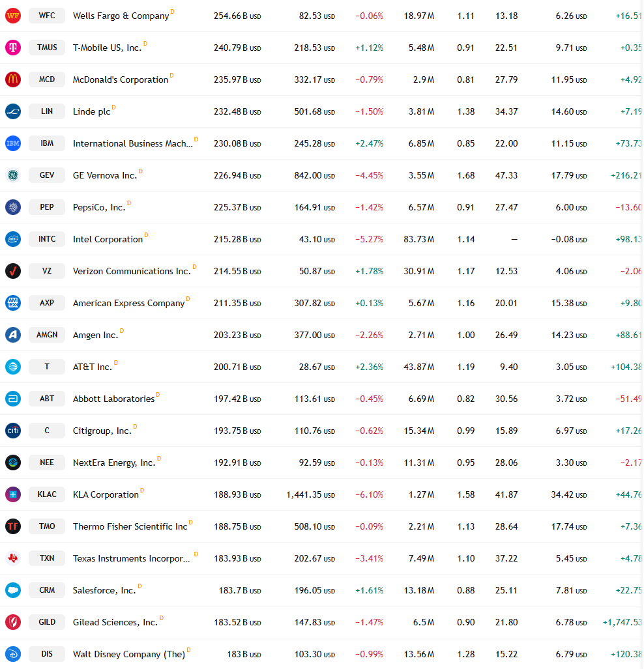
Task: Click the Intel logo icon
Action: click(13, 239)
